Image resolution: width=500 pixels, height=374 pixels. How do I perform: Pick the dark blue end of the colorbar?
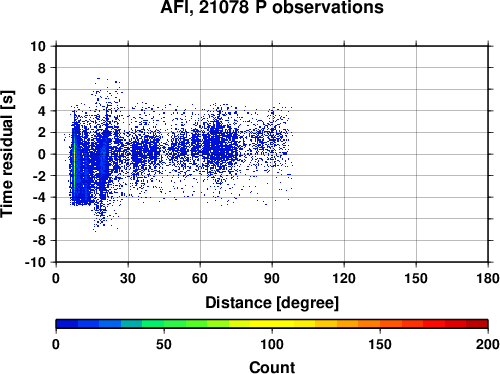[67, 324]
